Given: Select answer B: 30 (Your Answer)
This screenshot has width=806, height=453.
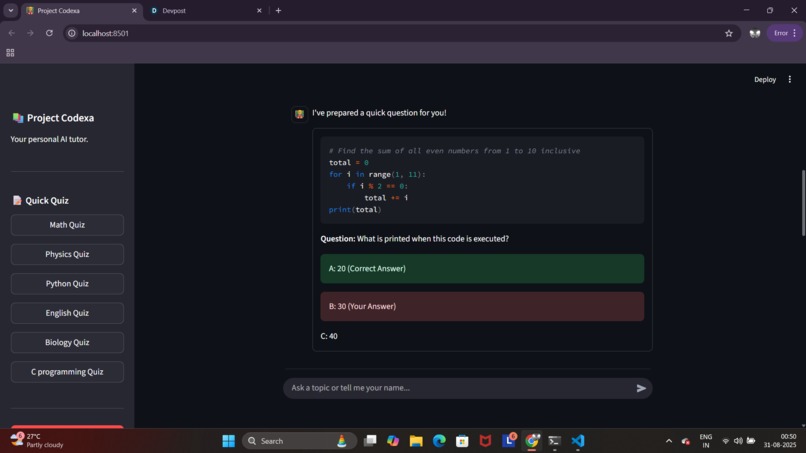Looking at the screenshot, I should 482,306.
